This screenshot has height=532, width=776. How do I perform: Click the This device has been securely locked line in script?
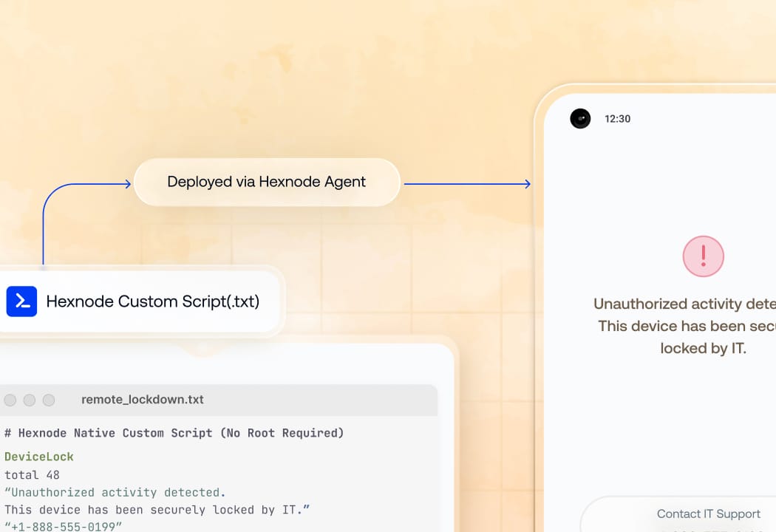(x=157, y=510)
